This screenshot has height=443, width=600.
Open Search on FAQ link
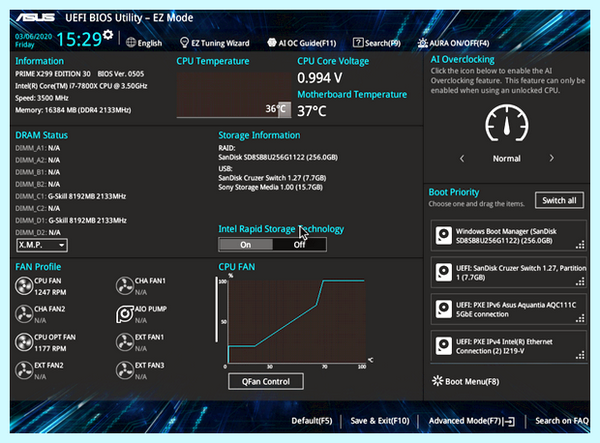562,421
